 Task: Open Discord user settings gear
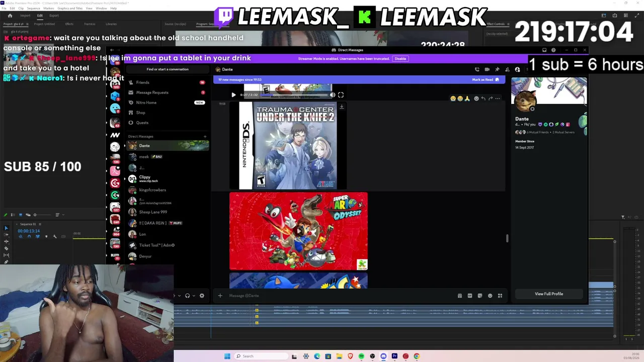tap(202, 296)
